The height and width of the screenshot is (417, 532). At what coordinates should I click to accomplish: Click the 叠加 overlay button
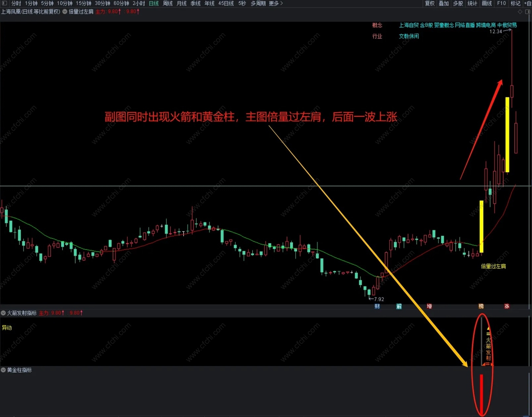pyautogui.click(x=444, y=3)
